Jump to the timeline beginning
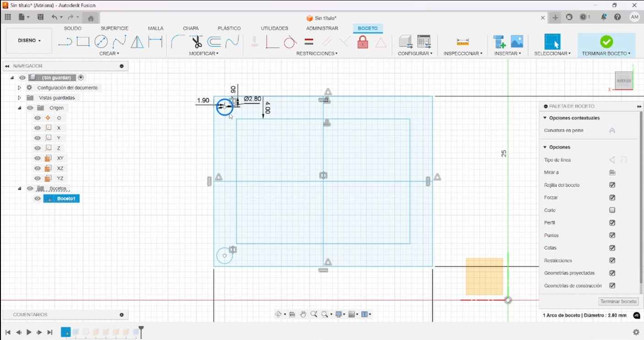This screenshot has width=644, height=340. 8,332
